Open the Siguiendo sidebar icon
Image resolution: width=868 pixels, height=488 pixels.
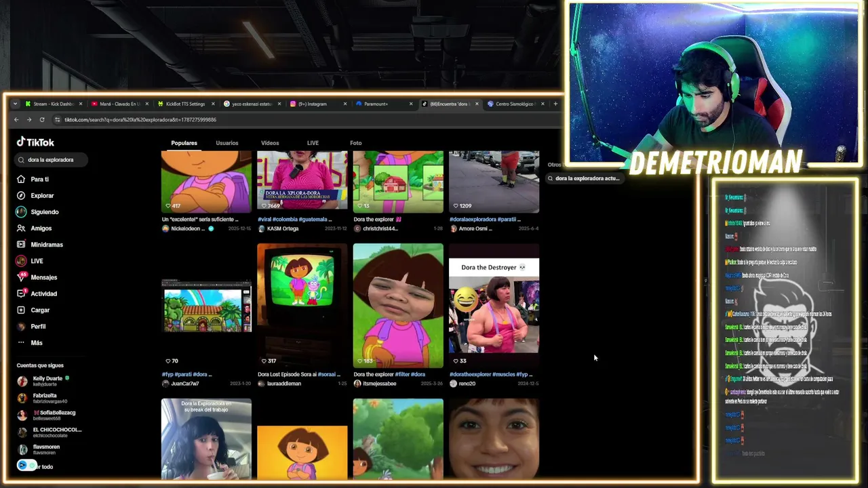(x=21, y=211)
